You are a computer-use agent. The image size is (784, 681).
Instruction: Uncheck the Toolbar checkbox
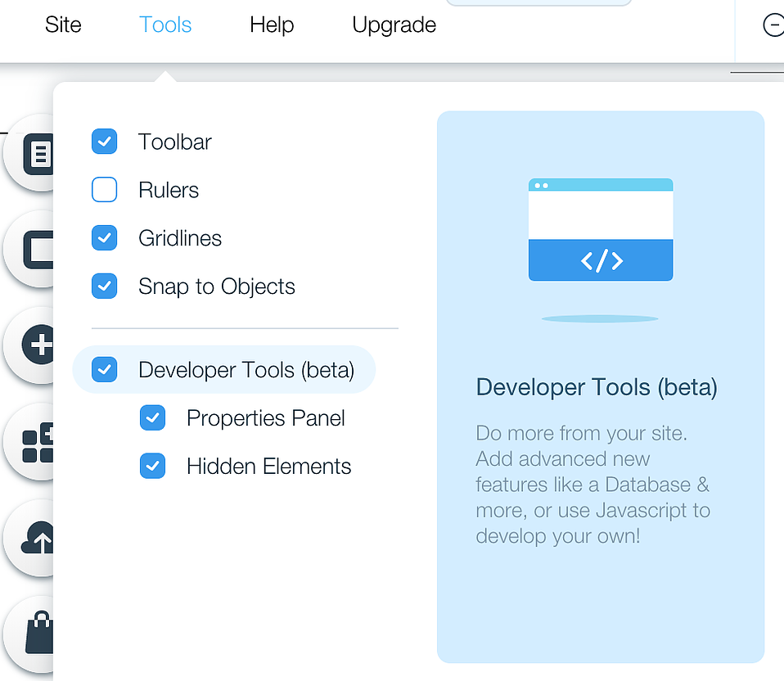coord(105,142)
